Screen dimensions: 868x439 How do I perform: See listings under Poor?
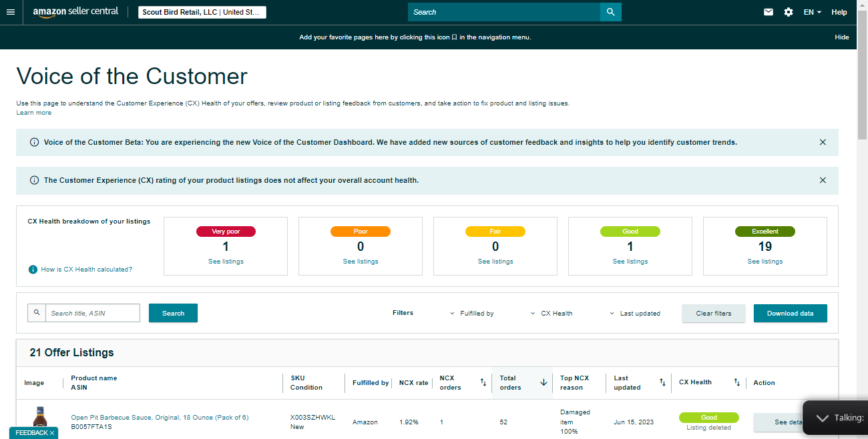coord(361,262)
